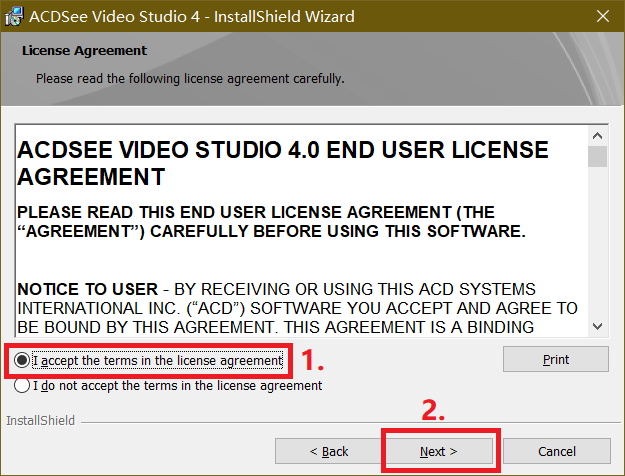
Task: Print the license agreement
Action: pyautogui.click(x=556, y=360)
